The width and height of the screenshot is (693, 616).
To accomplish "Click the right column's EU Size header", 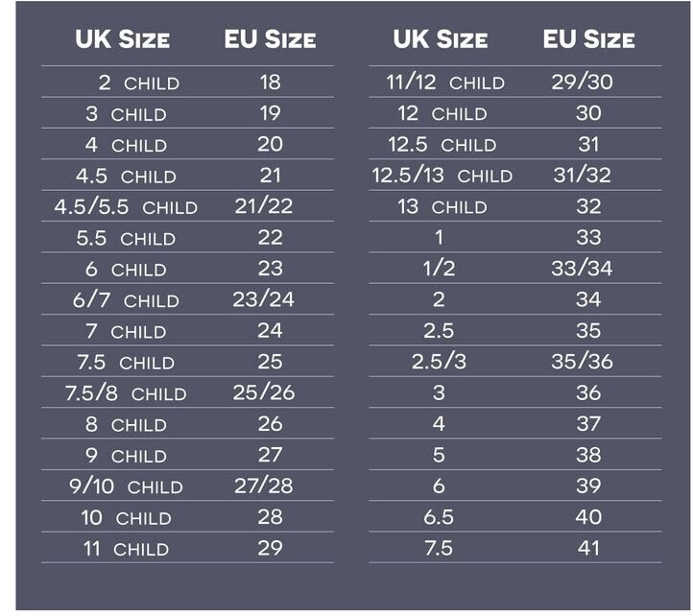I will click(x=588, y=40).
